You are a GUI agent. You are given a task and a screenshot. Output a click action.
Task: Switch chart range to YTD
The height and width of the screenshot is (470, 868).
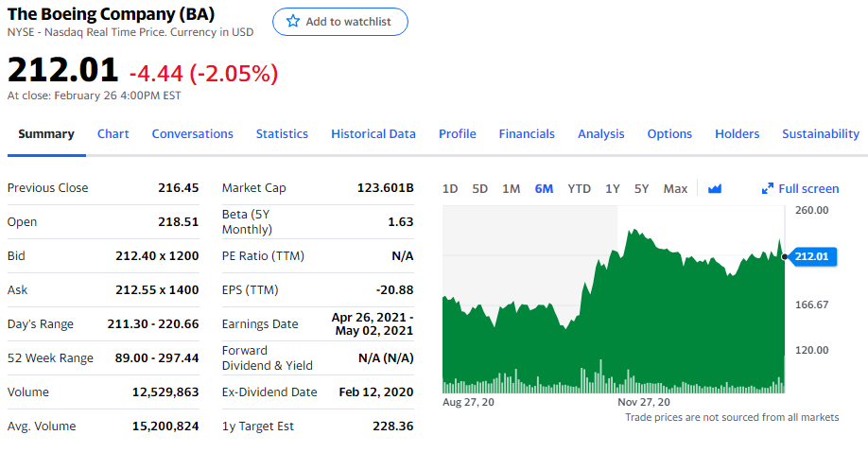coord(579,189)
